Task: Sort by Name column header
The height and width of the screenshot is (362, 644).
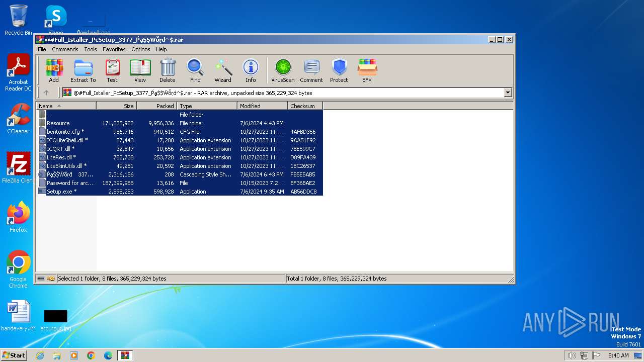Action: 66,106
